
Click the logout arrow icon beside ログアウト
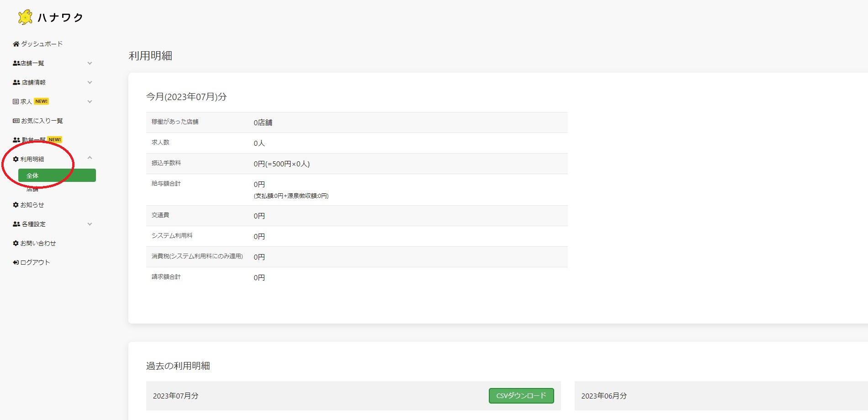click(x=16, y=262)
